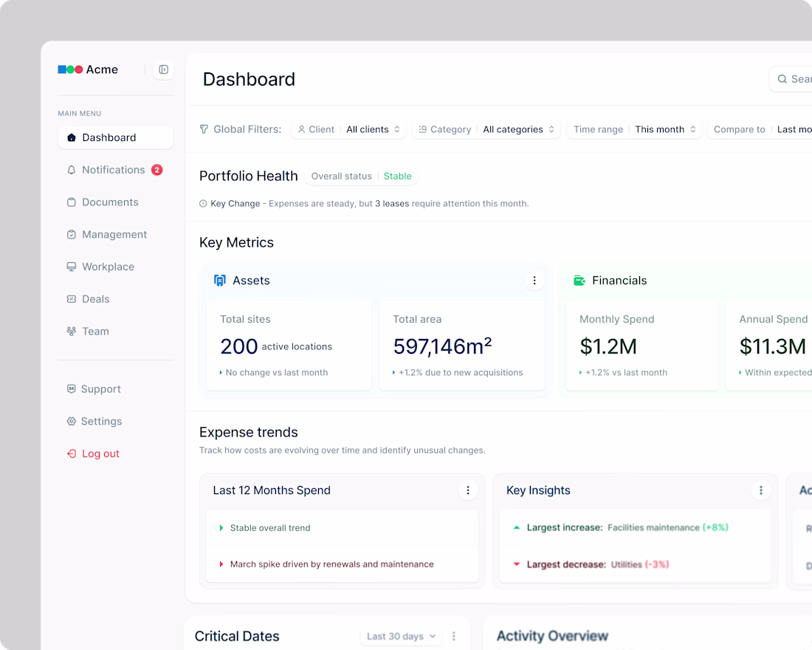This screenshot has height=650, width=812.
Task: Click the Team people icon
Action: [72, 331]
